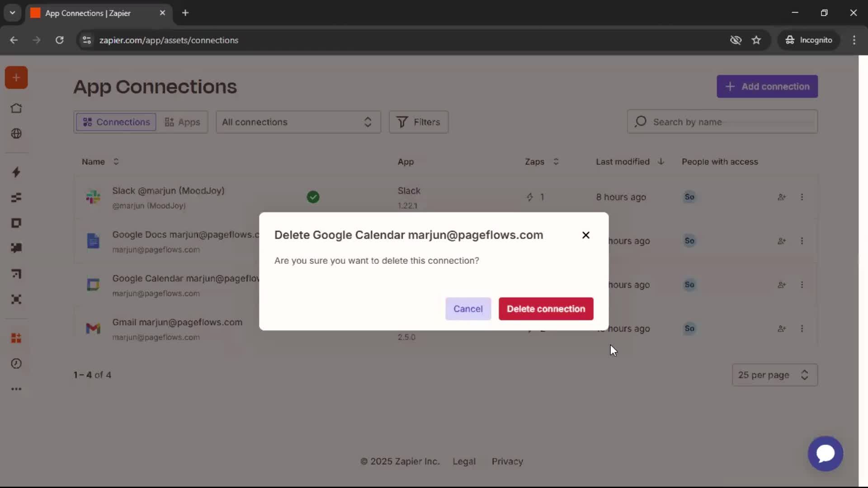The image size is (868, 488).
Task: Click share access icon on Slack row
Action: (x=782, y=197)
